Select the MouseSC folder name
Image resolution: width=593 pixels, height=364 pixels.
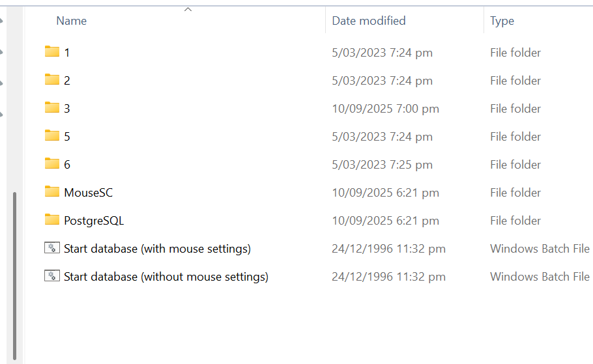point(88,192)
